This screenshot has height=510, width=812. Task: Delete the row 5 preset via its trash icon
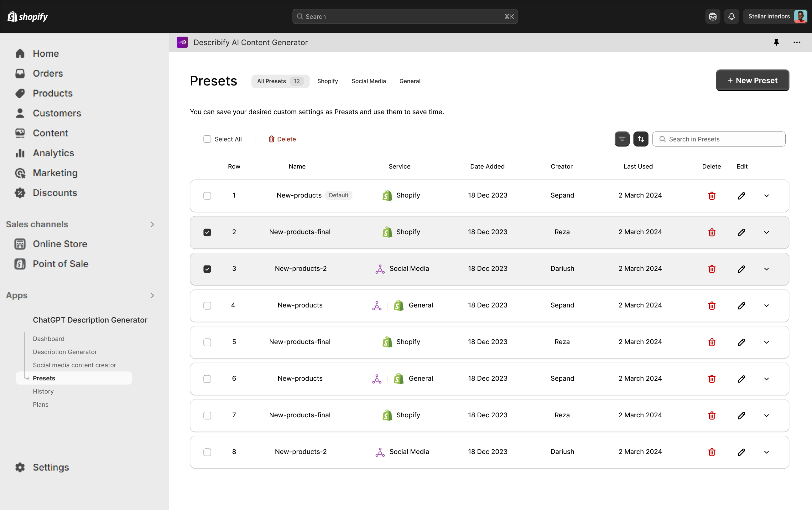(711, 342)
